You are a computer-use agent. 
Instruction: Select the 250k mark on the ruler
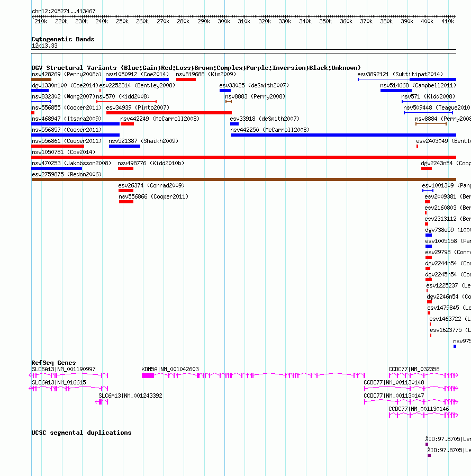pos(122,21)
